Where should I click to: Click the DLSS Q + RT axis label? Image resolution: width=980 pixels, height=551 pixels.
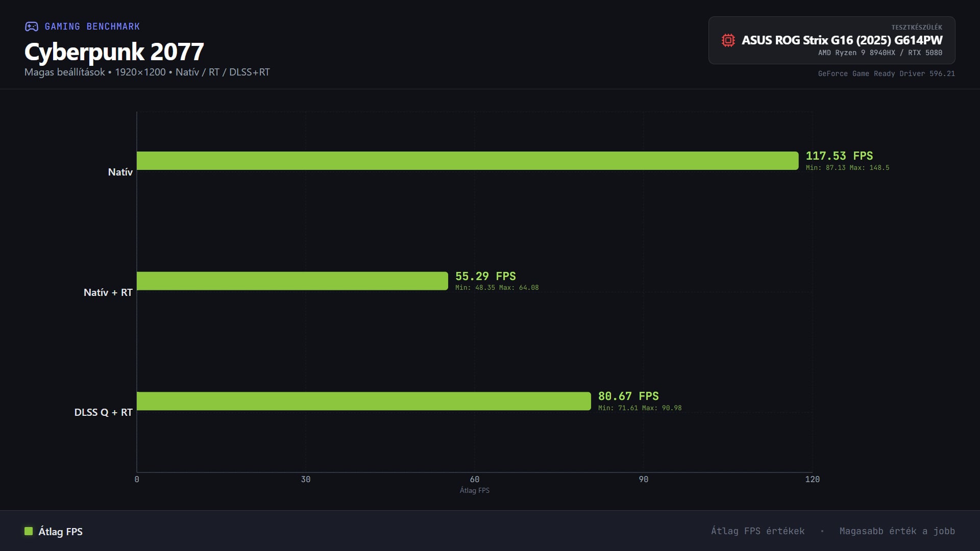pos(103,412)
